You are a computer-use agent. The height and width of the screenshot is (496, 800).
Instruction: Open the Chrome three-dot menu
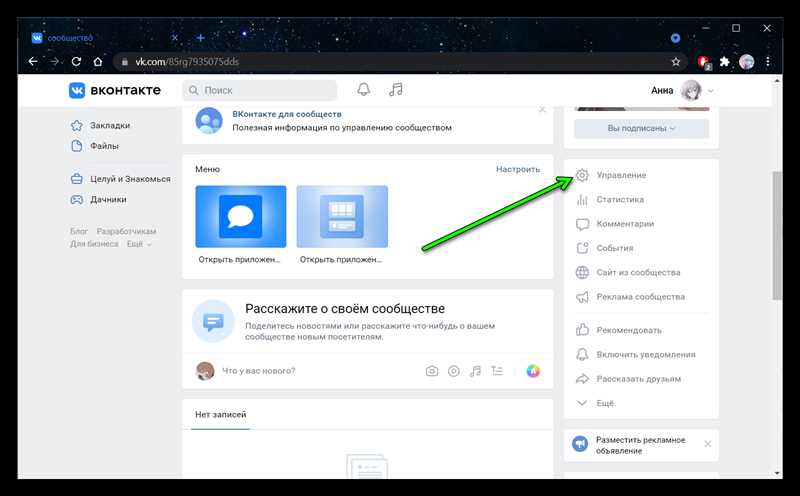click(768, 62)
